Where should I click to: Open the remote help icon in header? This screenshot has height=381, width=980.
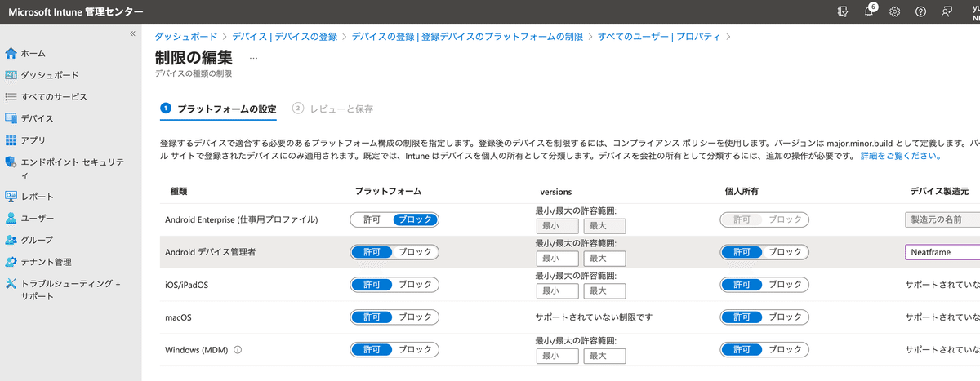click(843, 11)
